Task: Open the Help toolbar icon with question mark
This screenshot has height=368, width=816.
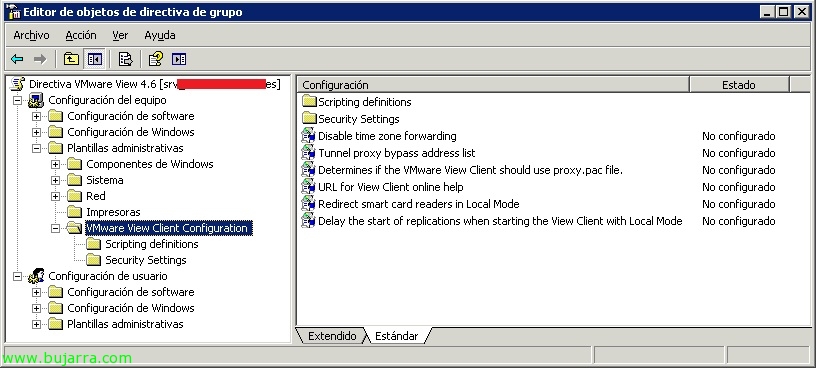Action: pyautogui.click(x=156, y=59)
